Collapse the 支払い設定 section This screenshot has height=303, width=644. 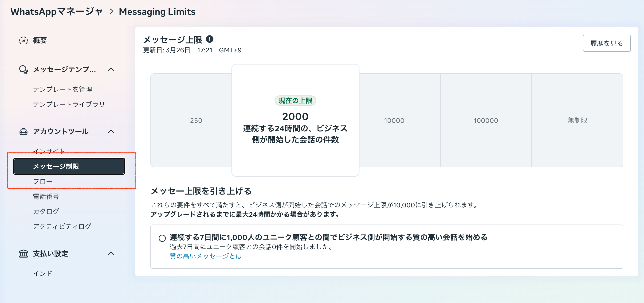112,254
